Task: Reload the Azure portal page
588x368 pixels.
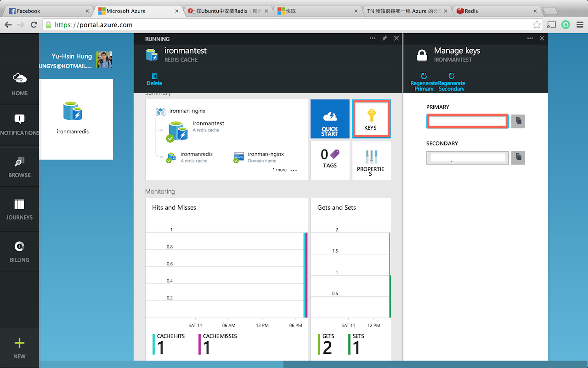Action: [34, 25]
